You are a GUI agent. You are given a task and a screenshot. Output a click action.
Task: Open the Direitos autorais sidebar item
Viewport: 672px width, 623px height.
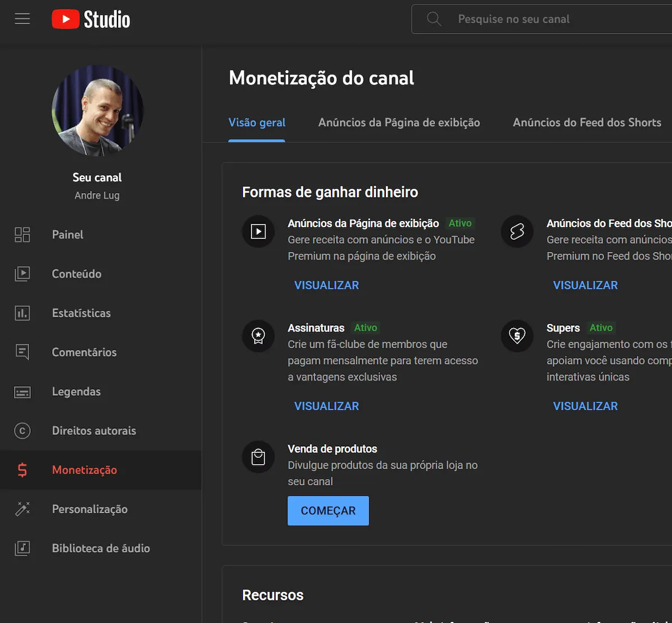(101, 430)
